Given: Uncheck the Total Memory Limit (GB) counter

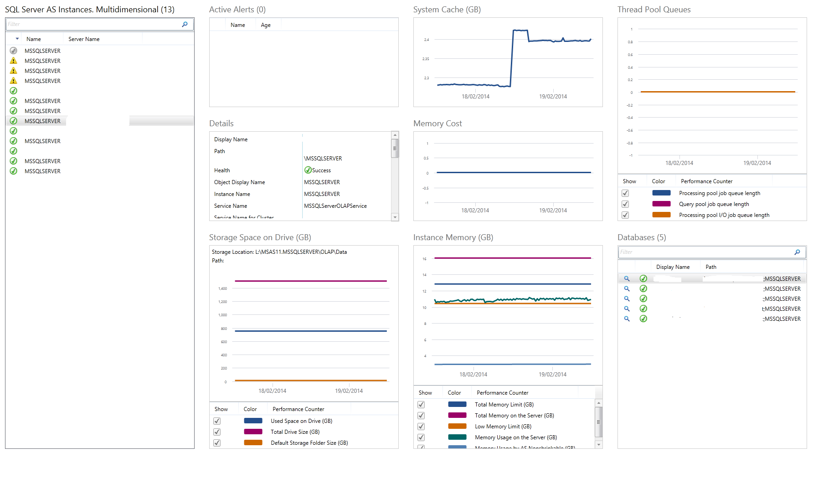Looking at the screenshot, I should click(421, 405).
